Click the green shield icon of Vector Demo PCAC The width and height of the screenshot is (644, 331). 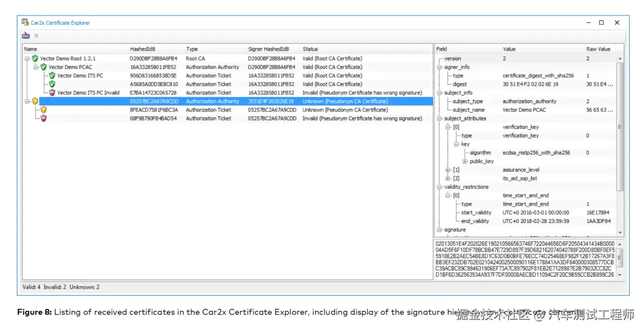coord(43,67)
